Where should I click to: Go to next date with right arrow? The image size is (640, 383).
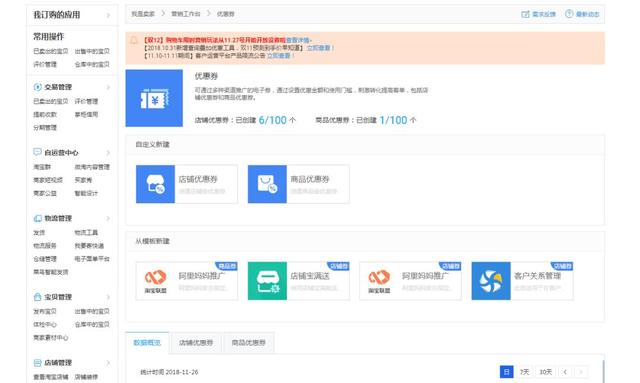(581, 372)
